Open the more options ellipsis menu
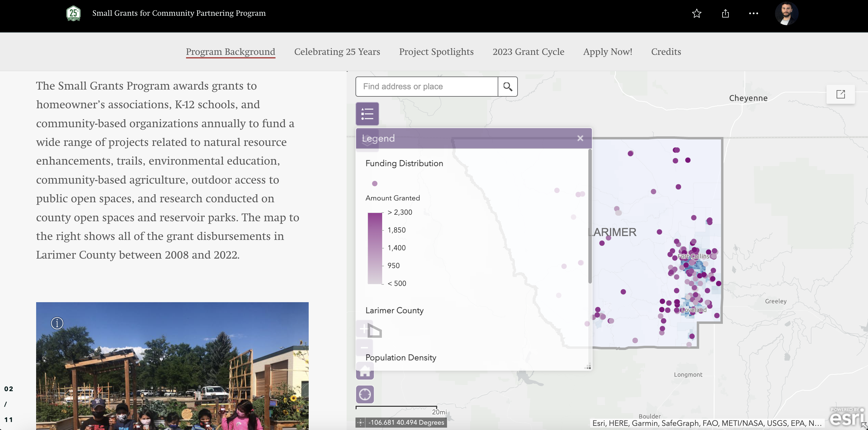868x430 pixels. pos(753,13)
